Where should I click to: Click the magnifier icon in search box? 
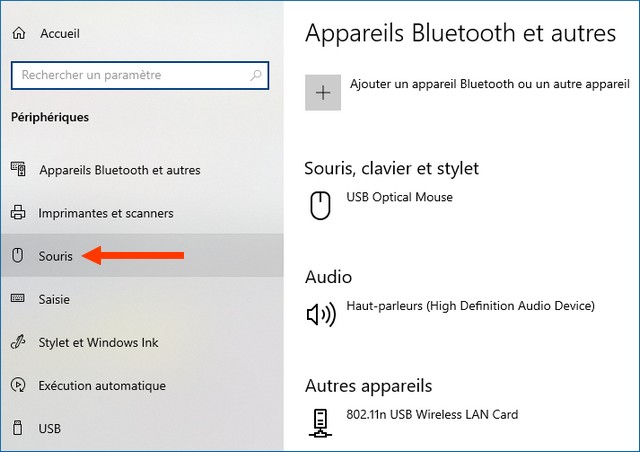(x=257, y=75)
